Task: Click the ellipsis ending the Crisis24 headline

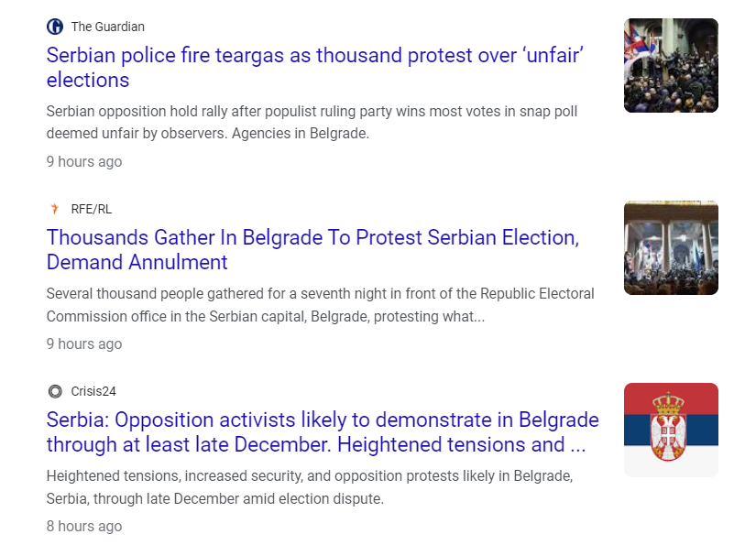Action: pos(577,446)
